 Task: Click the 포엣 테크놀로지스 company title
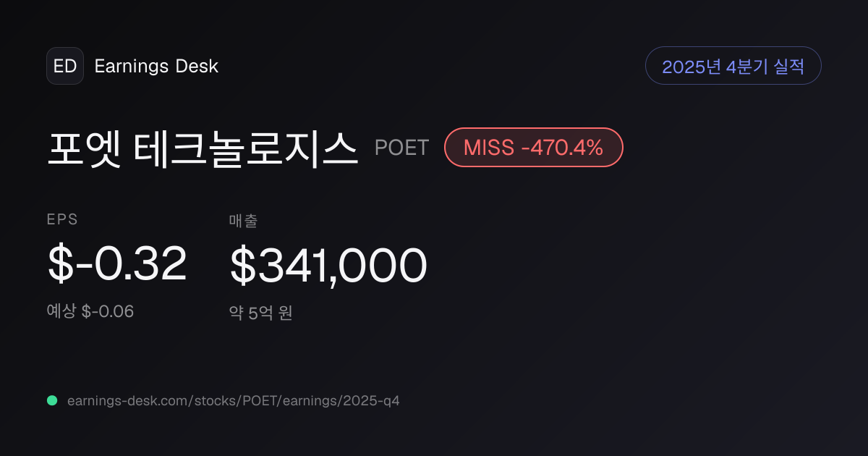(203, 148)
